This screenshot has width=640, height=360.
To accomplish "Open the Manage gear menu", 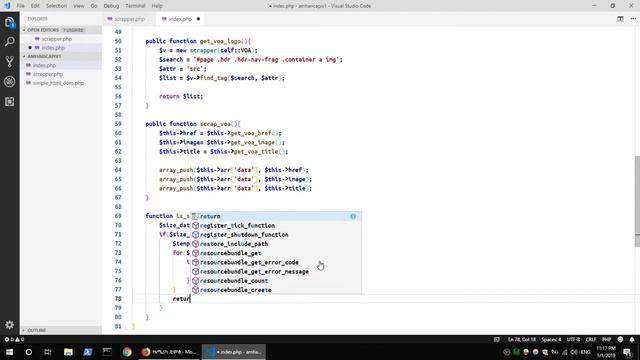I will coord(10,325).
